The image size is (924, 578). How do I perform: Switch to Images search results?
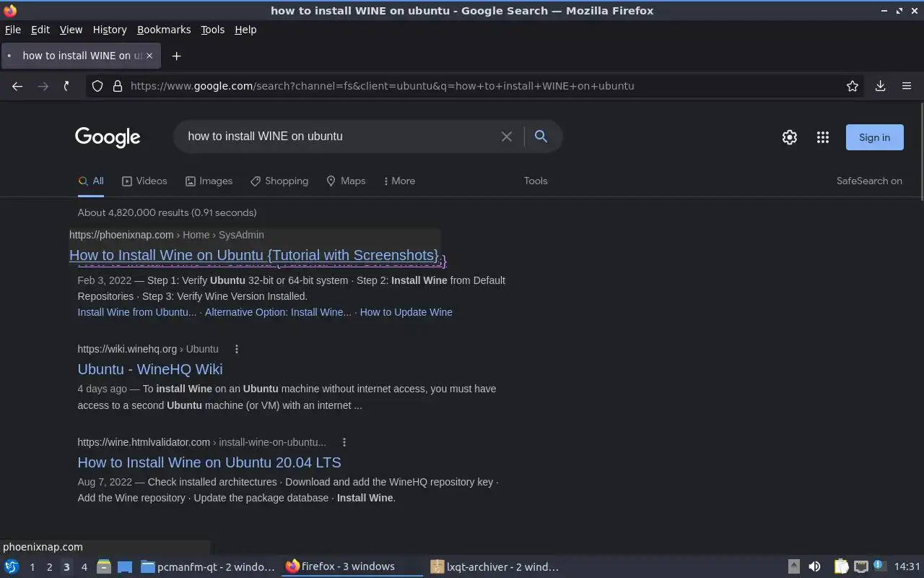pyautogui.click(x=209, y=181)
